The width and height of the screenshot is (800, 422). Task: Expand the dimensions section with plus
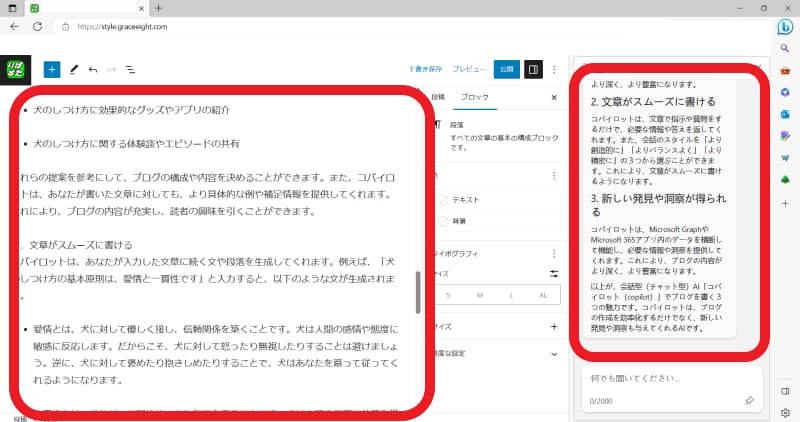click(554, 327)
